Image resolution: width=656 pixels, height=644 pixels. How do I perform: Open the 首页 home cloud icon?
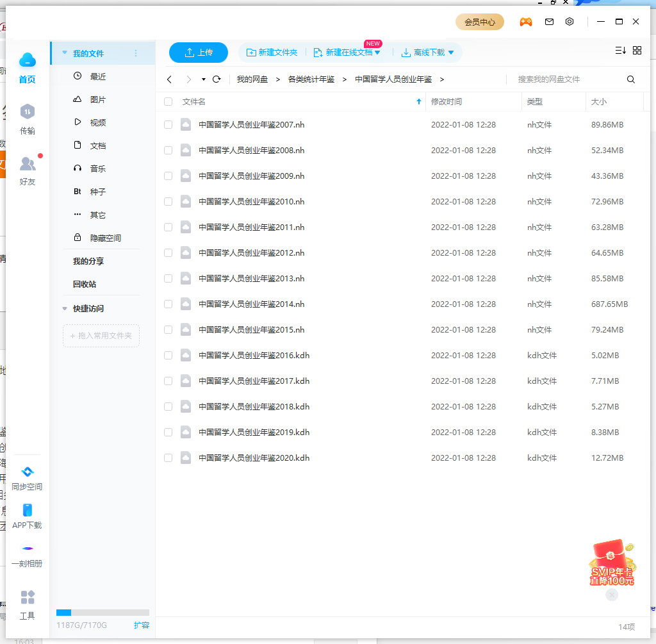[27, 61]
